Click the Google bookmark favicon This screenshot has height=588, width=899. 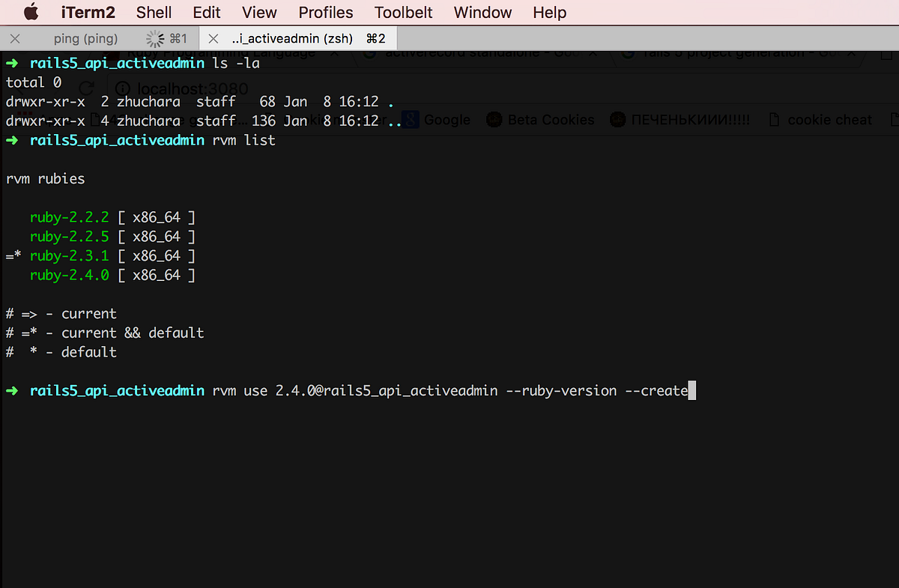coord(410,119)
